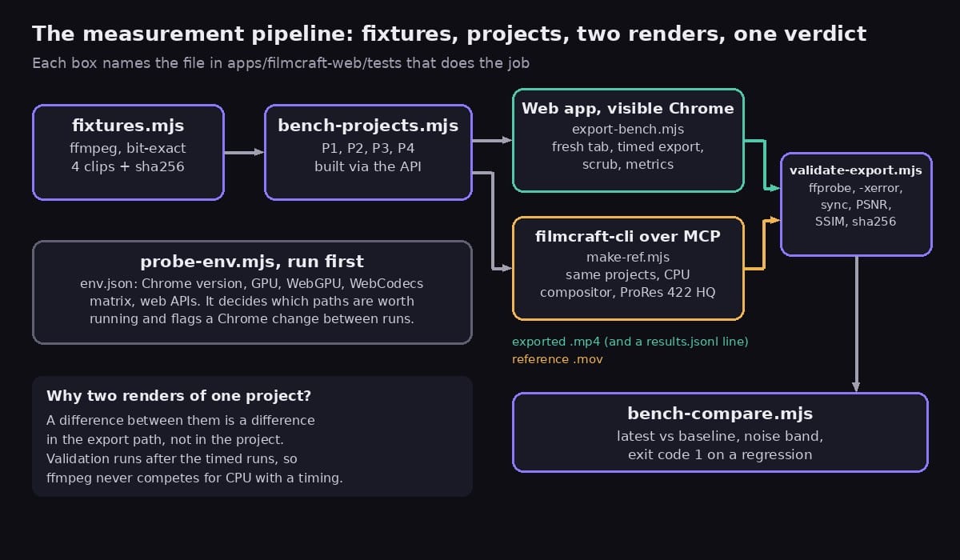Click the "SSIM, sha256" line

click(856, 222)
